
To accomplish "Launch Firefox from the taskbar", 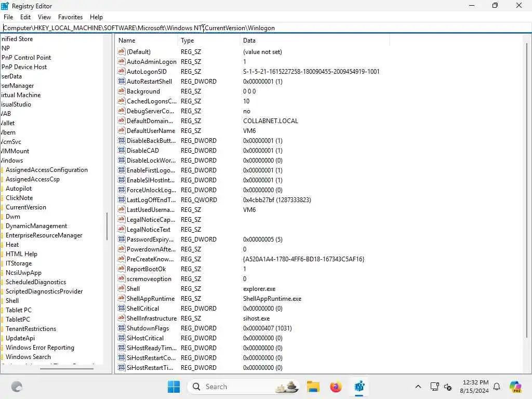I will 336,387.
